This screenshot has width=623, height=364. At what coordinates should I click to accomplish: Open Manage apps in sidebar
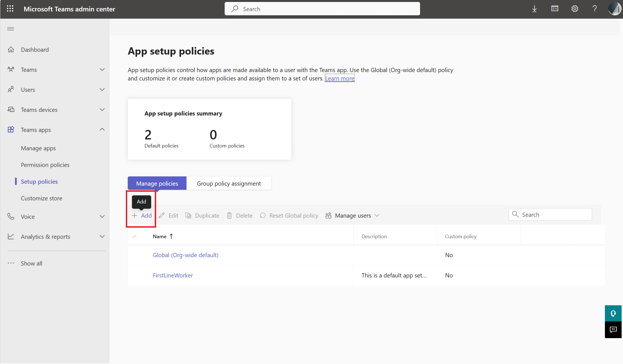[38, 148]
